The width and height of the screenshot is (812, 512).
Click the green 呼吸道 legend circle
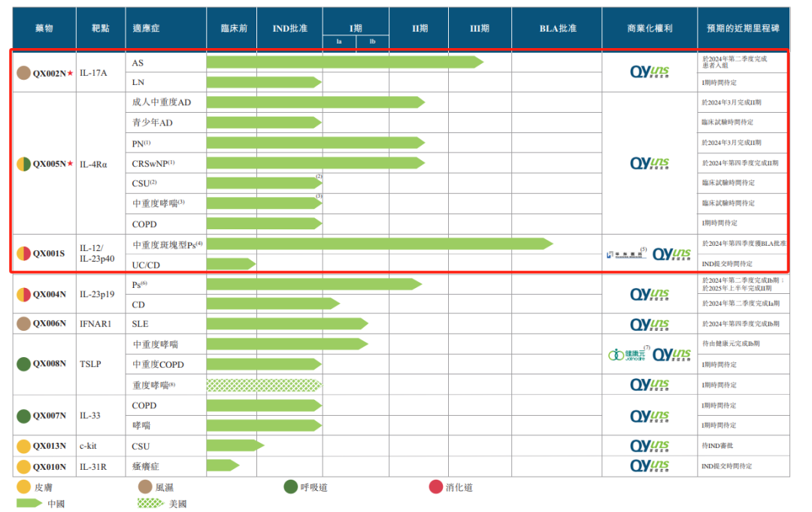pos(290,487)
